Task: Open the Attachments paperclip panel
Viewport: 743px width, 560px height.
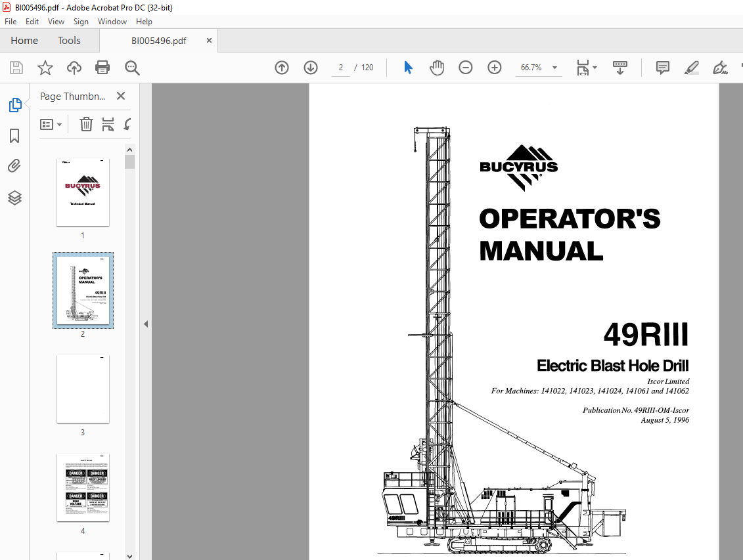Action: [14, 166]
